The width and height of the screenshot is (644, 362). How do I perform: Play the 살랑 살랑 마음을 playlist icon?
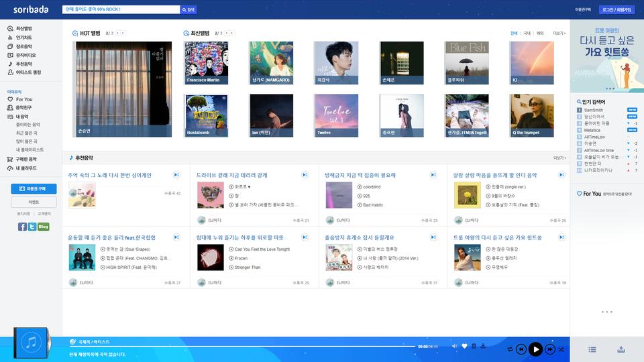click(x=562, y=175)
